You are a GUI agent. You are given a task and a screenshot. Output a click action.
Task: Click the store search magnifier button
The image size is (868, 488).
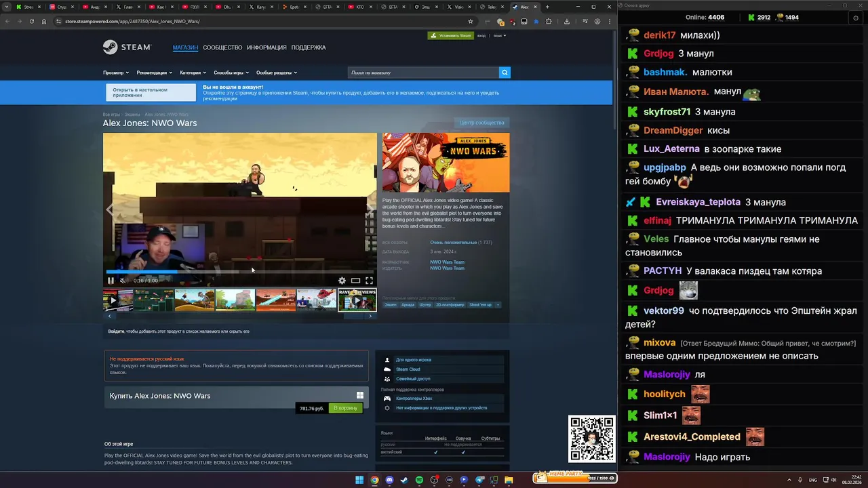click(504, 73)
